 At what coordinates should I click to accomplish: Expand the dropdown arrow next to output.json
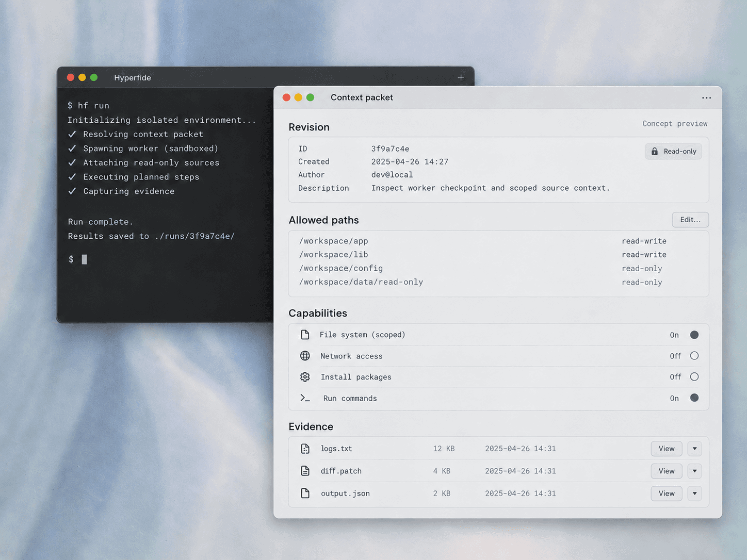coord(695,493)
